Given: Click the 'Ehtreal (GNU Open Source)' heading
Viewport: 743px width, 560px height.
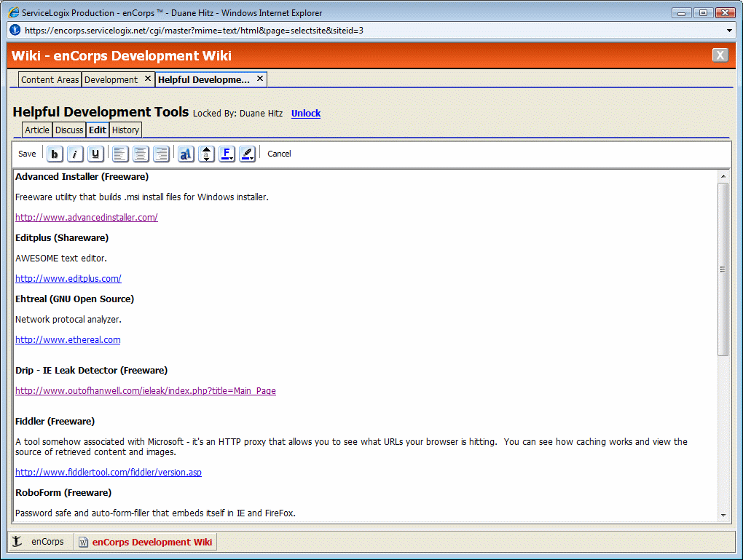Looking at the screenshot, I should coord(75,299).
